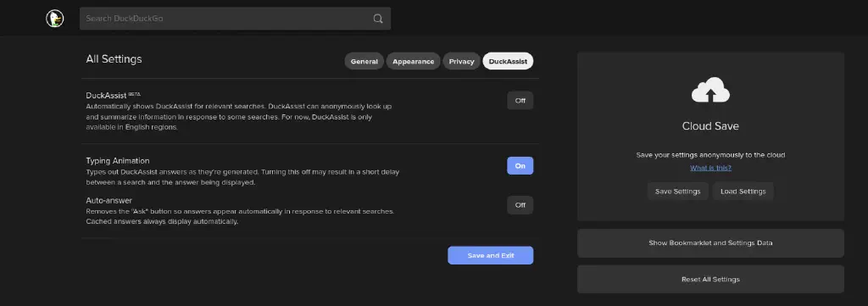
Task: Focus the Search DuckDuckGo input field
Action: point(236,19)
